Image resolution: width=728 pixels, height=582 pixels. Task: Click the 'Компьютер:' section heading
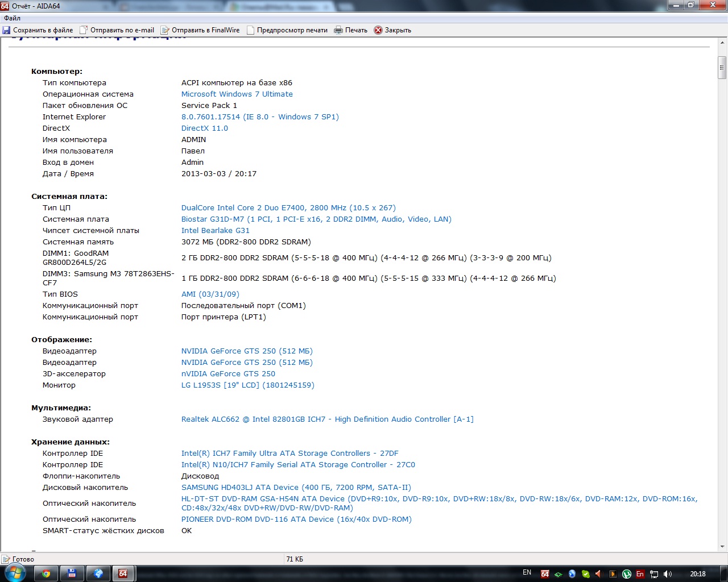point(57,72)
